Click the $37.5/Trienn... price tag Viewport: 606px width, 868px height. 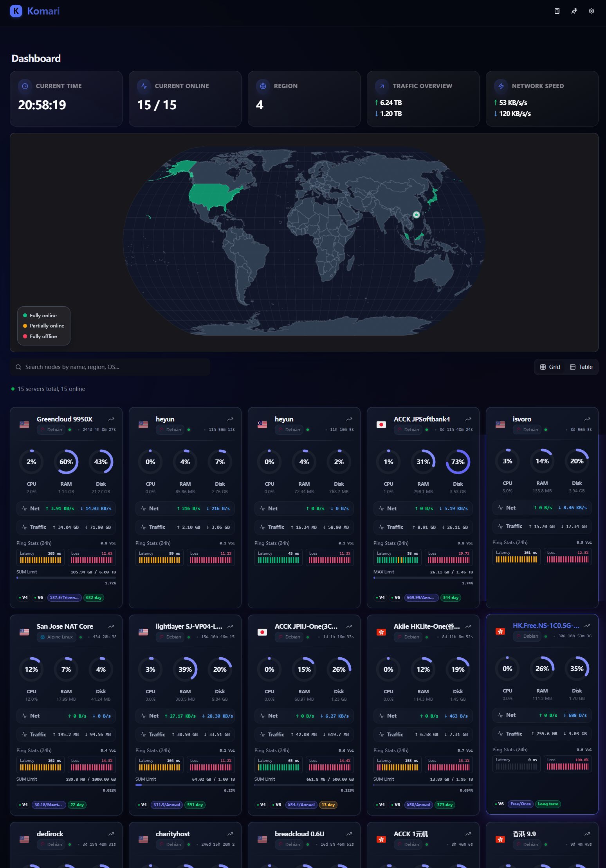click(x=64, y=597)
